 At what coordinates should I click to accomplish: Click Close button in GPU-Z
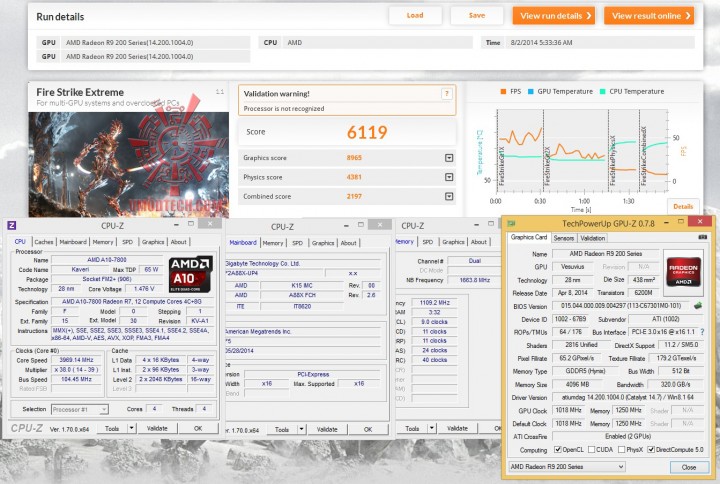tap(688, 467)
